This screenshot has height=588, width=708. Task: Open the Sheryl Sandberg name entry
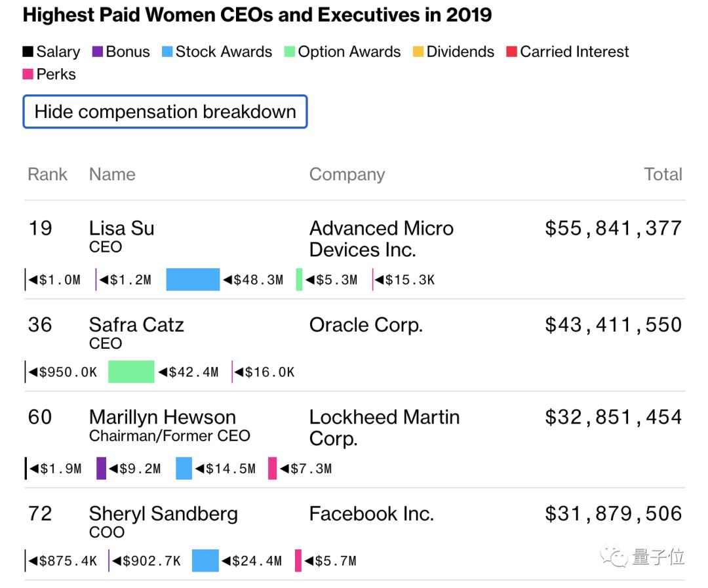[163, 513]
